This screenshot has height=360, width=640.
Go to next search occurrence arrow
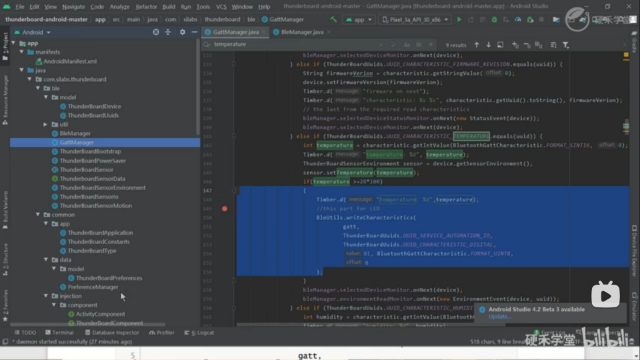click(x=488, y=44)
